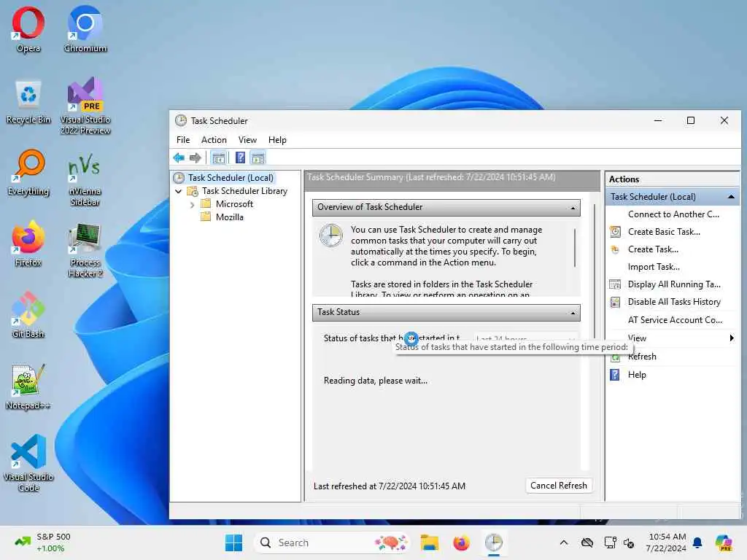The height and width of the screenshot is (560, 747).
Task: Open the Mozilla folder in the tree
Action: (x=229, y=217)
